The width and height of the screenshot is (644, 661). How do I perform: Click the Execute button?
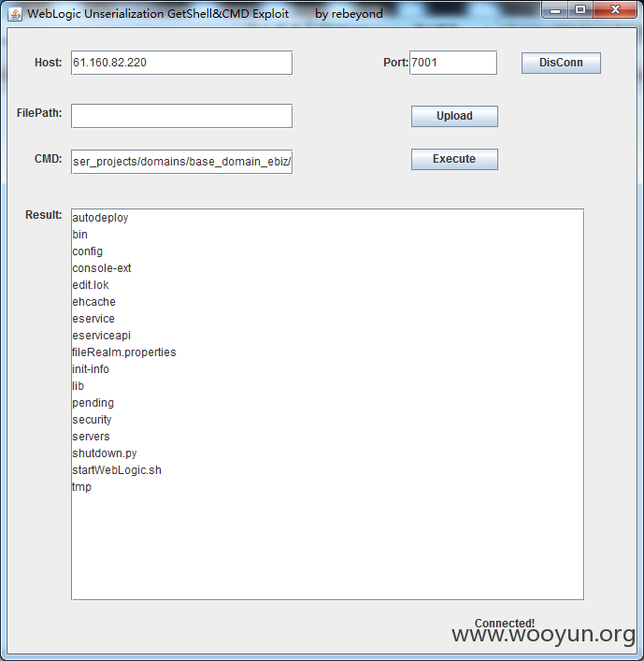click(454, 159)
